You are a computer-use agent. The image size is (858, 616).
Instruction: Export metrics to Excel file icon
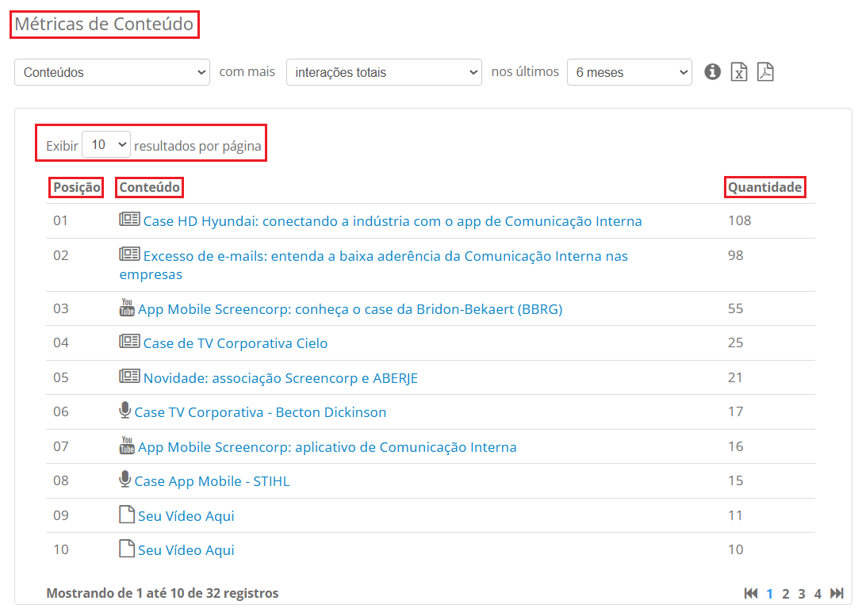tap(739, 71)
